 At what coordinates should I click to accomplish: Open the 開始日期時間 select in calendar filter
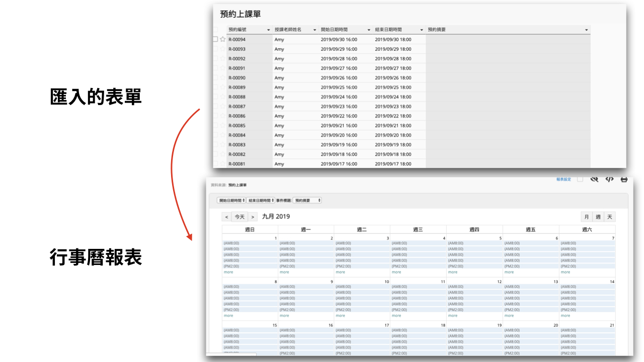click(x=231, y=200)
